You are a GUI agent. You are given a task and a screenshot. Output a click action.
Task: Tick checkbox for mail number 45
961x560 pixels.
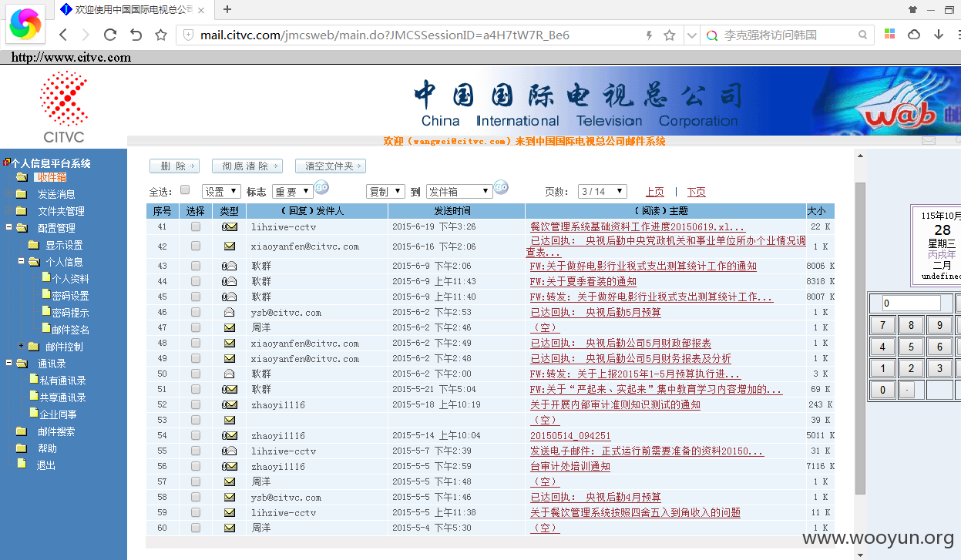pos(196,297)
